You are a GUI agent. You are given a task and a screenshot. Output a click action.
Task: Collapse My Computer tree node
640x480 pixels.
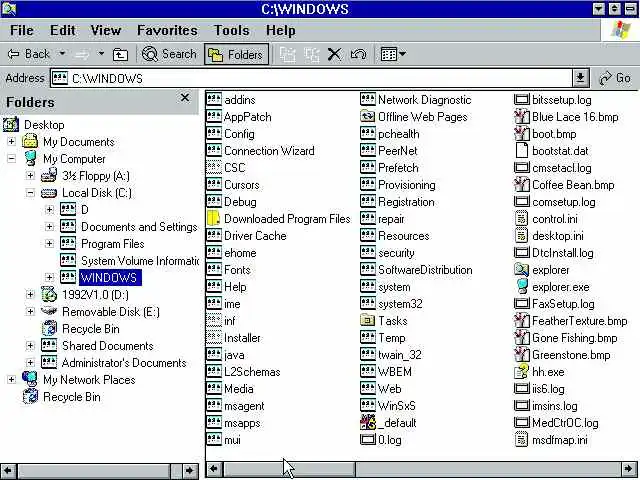pyautogui.click(x=11, y=159)
